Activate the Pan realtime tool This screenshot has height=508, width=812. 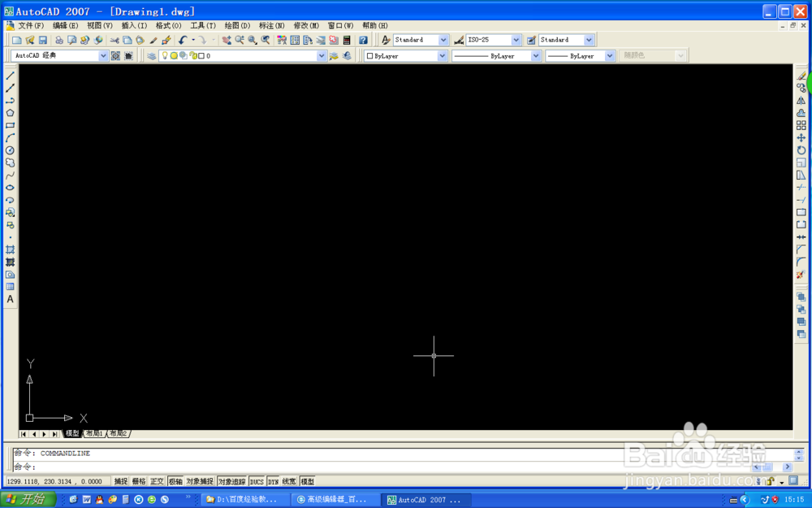(x=227, y=40)
